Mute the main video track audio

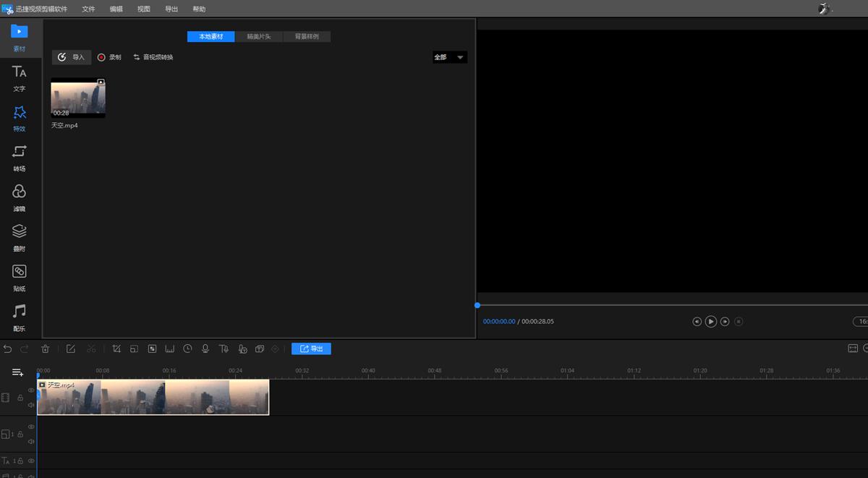click(x=31, y=405)
